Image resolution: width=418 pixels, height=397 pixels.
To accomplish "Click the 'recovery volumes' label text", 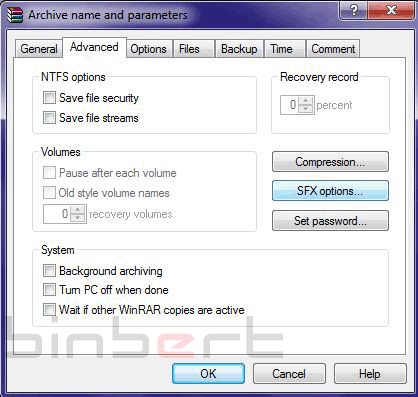I will (131, 214).
